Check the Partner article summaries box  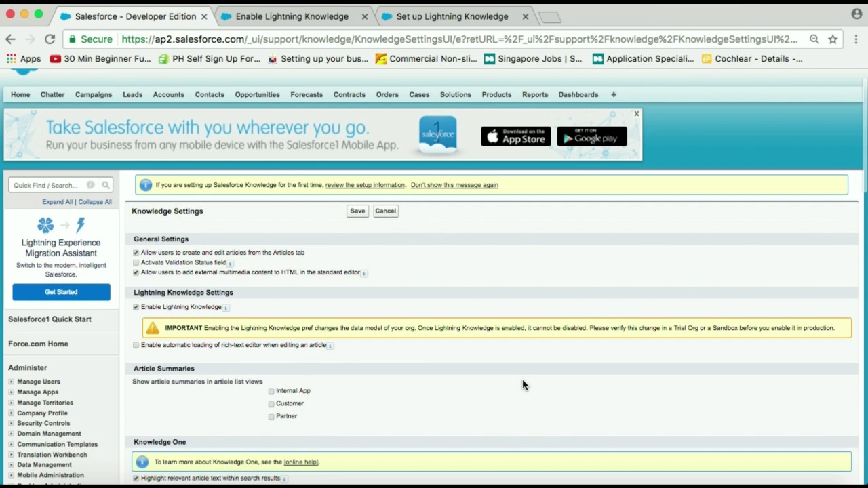coord(271,417)
